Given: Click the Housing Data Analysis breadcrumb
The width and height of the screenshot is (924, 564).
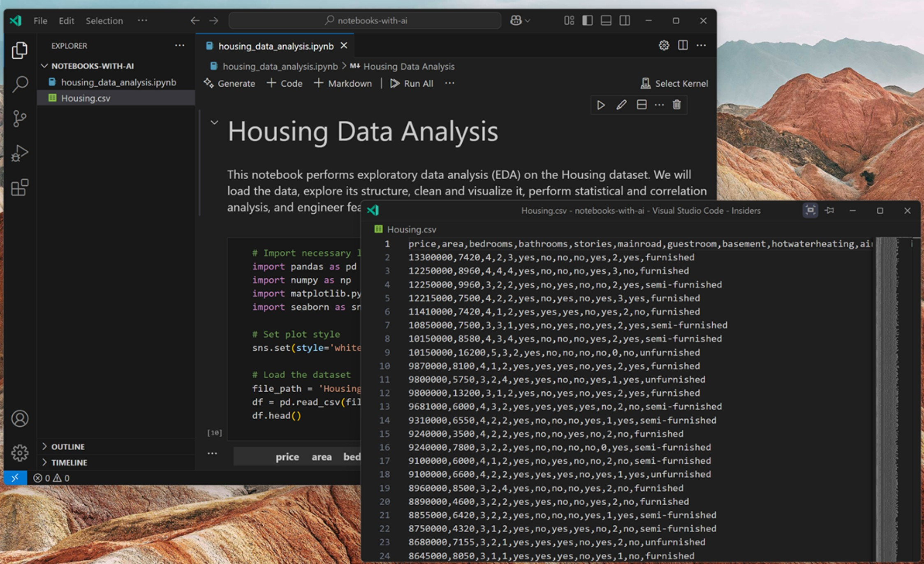Looking at the screenshot, I should [x=403, y=67].
